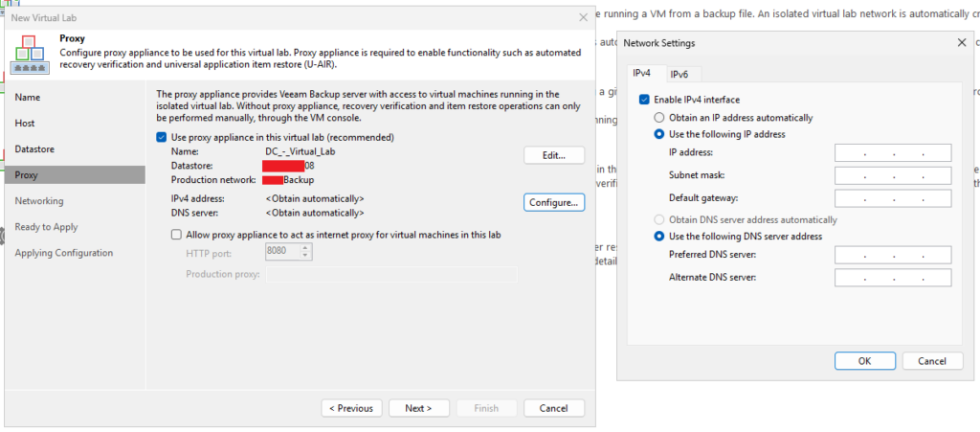
Task: Click the Preferred DNS server field
Action: pos(892,255)
